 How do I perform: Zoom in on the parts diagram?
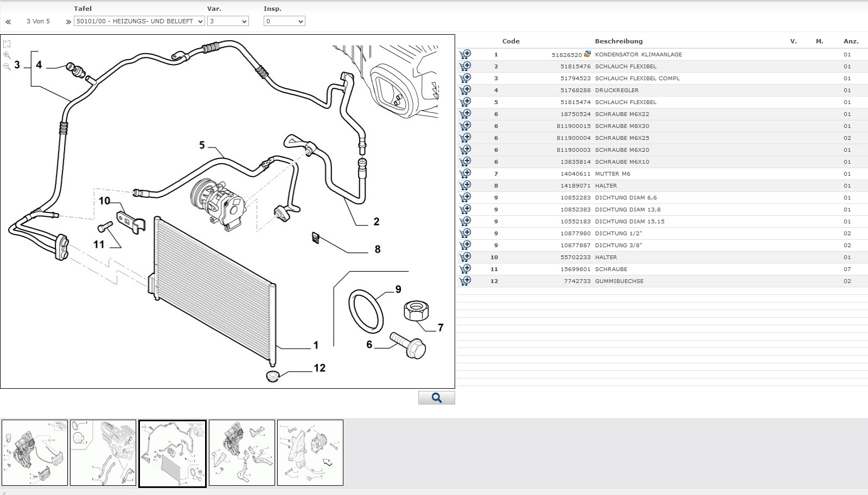coord(7,55)
